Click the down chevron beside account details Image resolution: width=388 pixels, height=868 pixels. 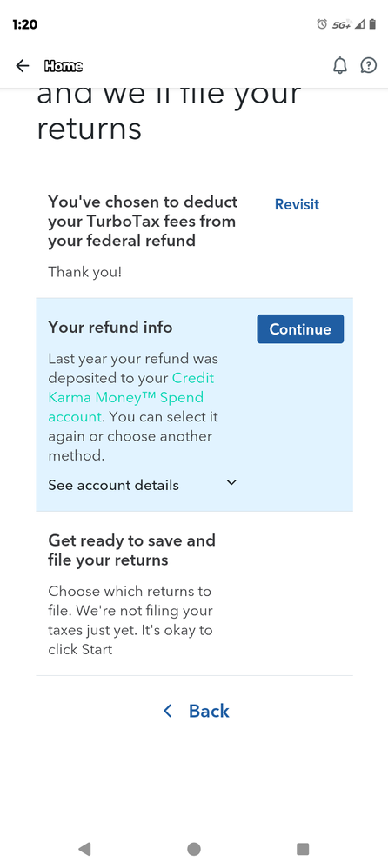(x=231, y=483)
